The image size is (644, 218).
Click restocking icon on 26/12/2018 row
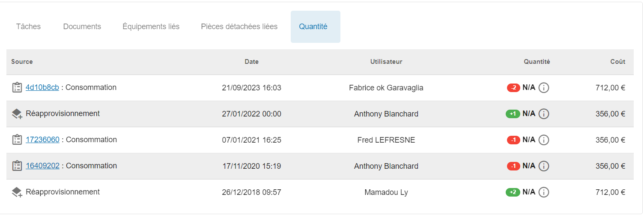tap(17, 192)
